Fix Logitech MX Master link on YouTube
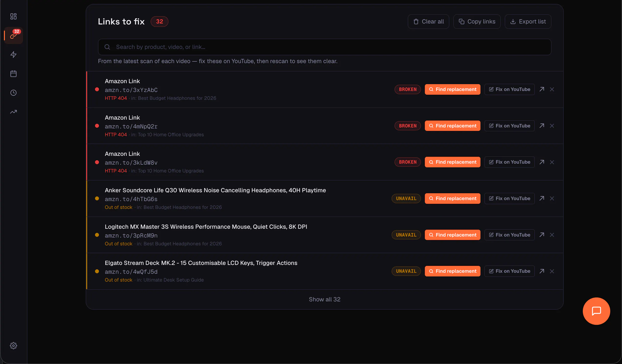The image size is (622, 364). click(x=509, y=235)
